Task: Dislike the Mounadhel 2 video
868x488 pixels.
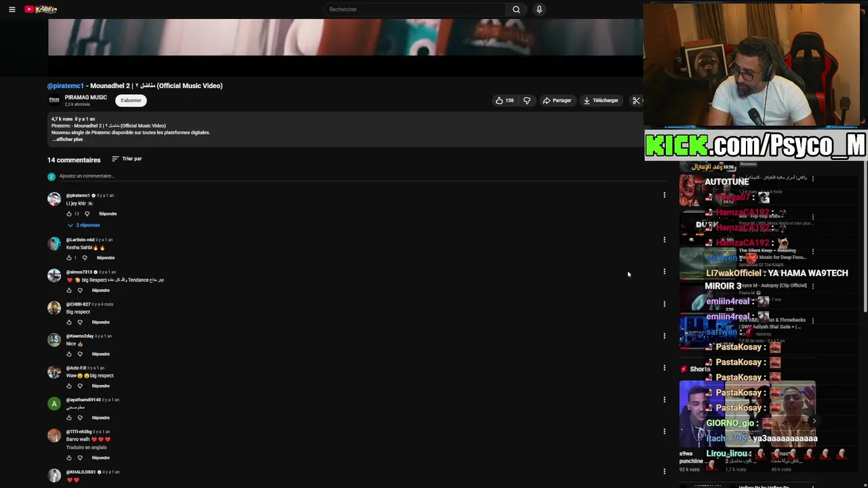Action: (527, 100)
